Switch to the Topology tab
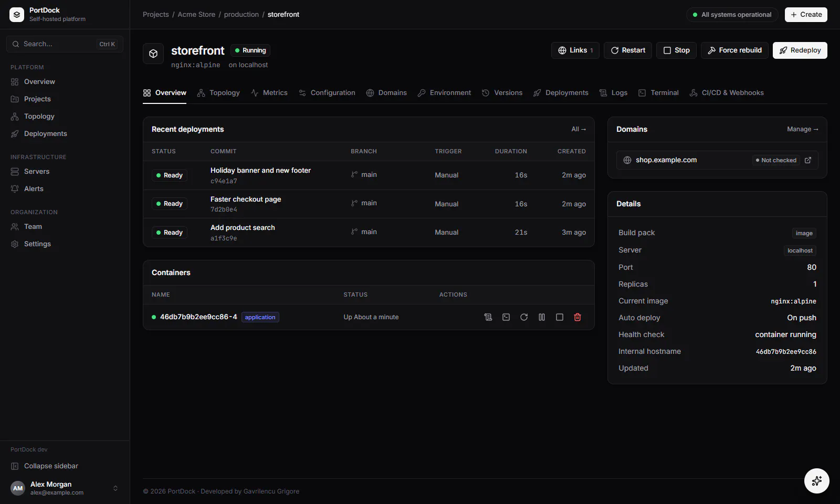 pos(218,93)
